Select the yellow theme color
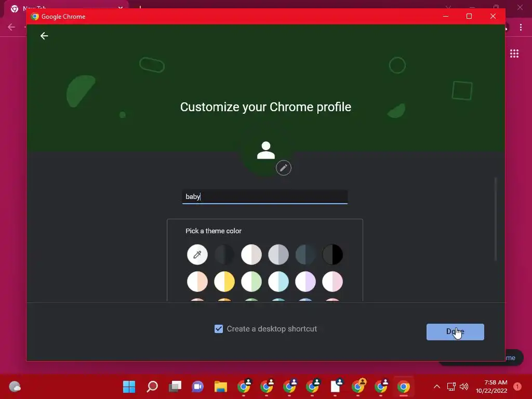This screenshot has height=399, width=532. point(224,282)
